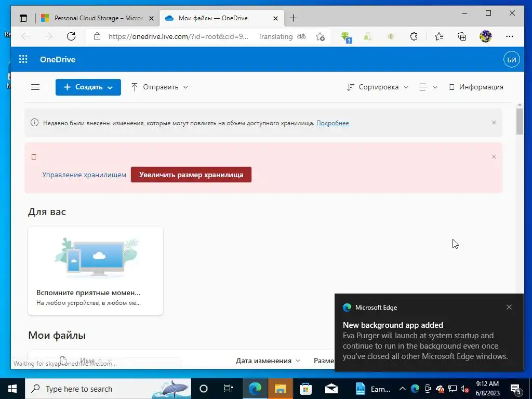The width and height of the screenshot is (532, 399).
Task: Sort by Дата изменения column header
Action: point(268,361)
